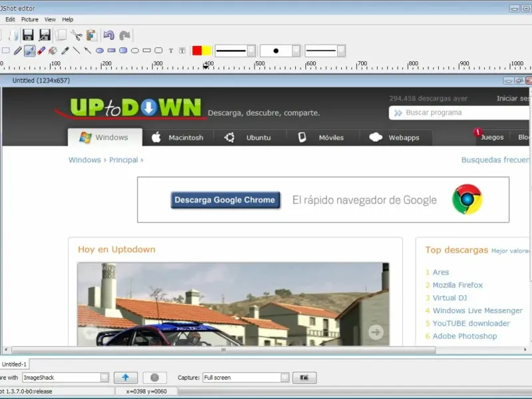
Task: Open a file with the folder icon
Action: pyautogui.click(x=13, y=35)
